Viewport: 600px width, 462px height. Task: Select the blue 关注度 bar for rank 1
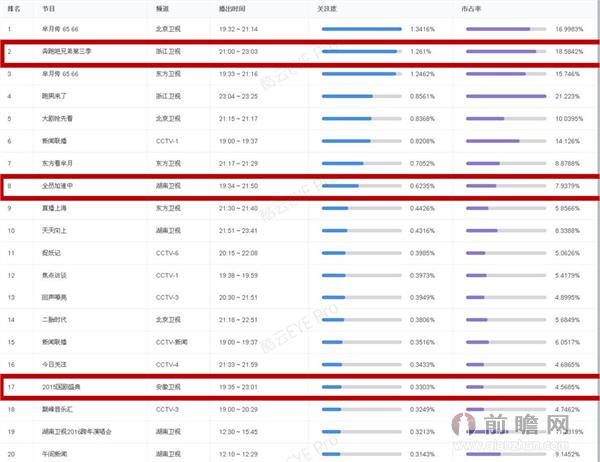click(362, 29)
